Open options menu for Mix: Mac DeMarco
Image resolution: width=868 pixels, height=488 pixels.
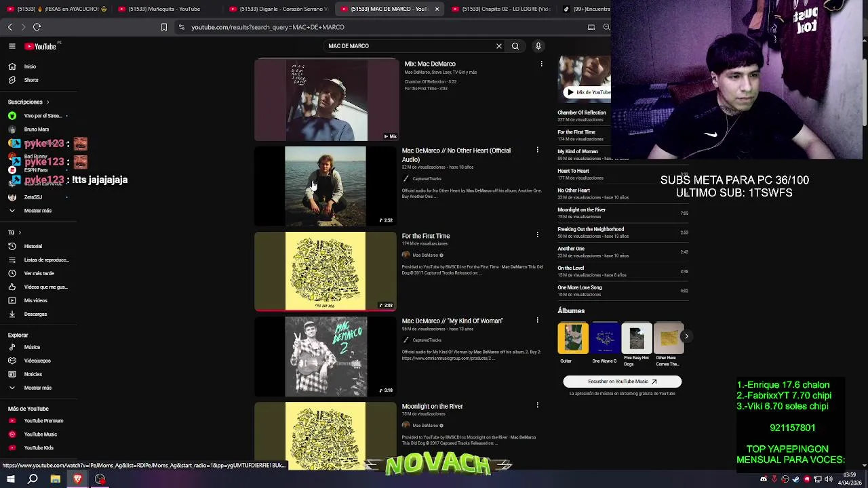(x=541, y=64)
